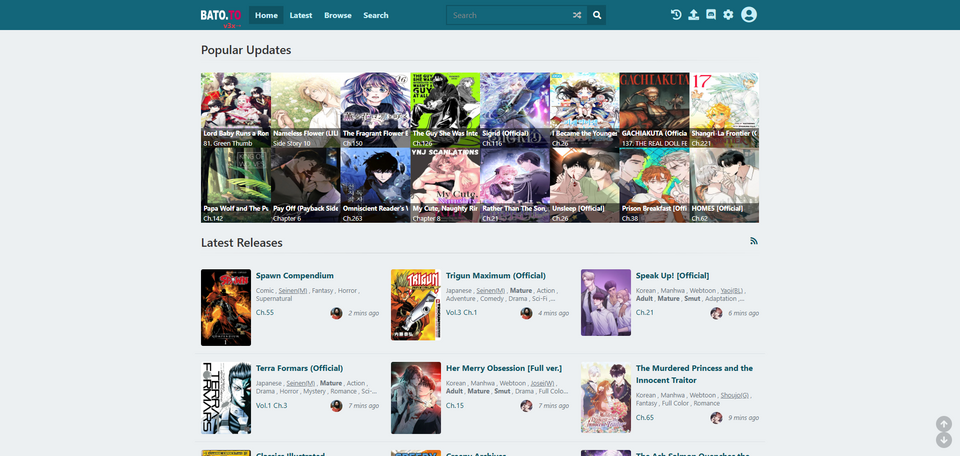Click the RSS feed icon beside Latest Releases
The width and height of the screenshot is (960, 456).
(754, 241)
